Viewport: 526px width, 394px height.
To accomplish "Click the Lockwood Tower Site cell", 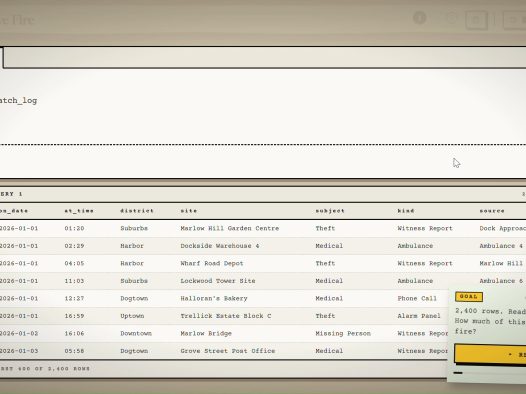I will 218,281.
